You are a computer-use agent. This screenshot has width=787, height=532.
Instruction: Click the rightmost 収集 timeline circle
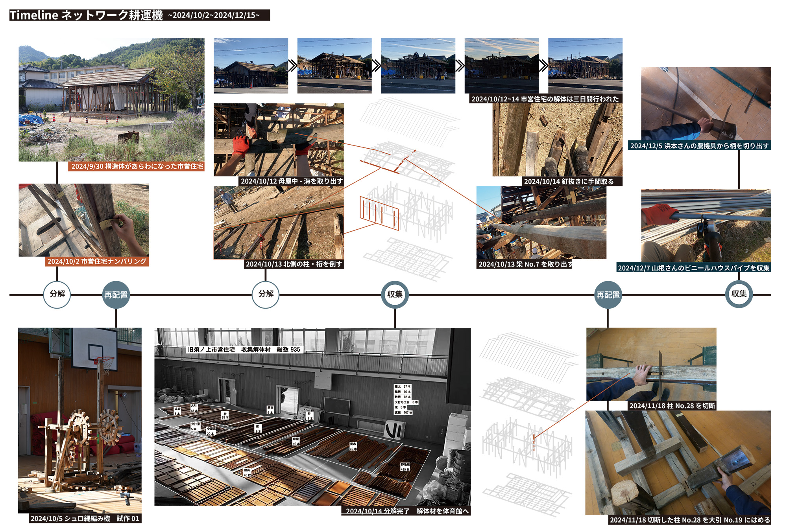point(739,295)
